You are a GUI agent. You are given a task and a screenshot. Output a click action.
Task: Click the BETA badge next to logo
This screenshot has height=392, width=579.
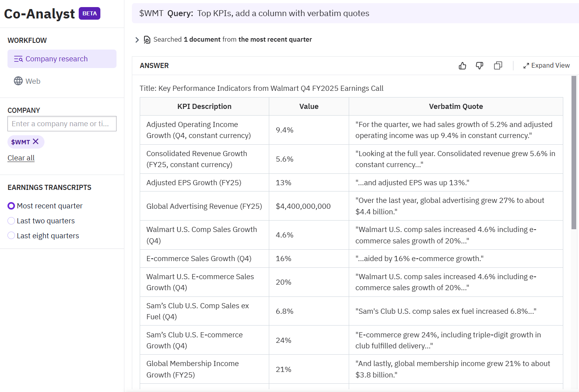pos(89,13)
